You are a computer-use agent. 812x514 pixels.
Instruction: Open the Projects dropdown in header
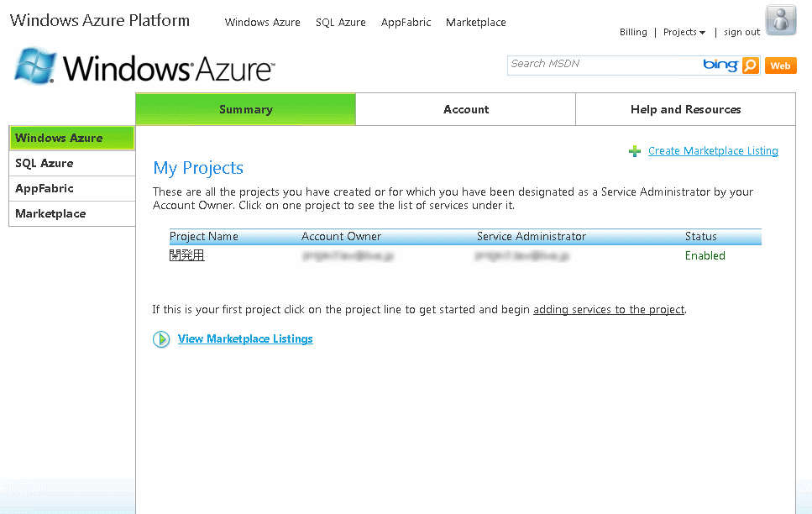click(x=684, y=32)
